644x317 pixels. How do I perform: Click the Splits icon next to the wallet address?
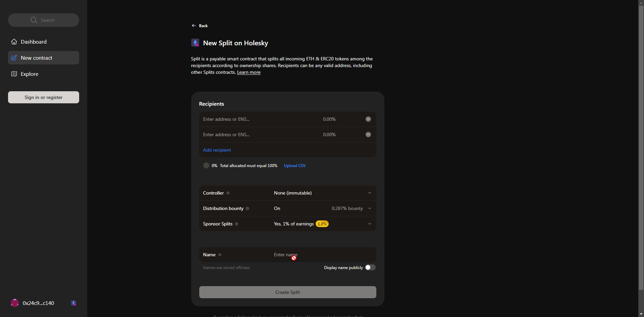[73, 303]
